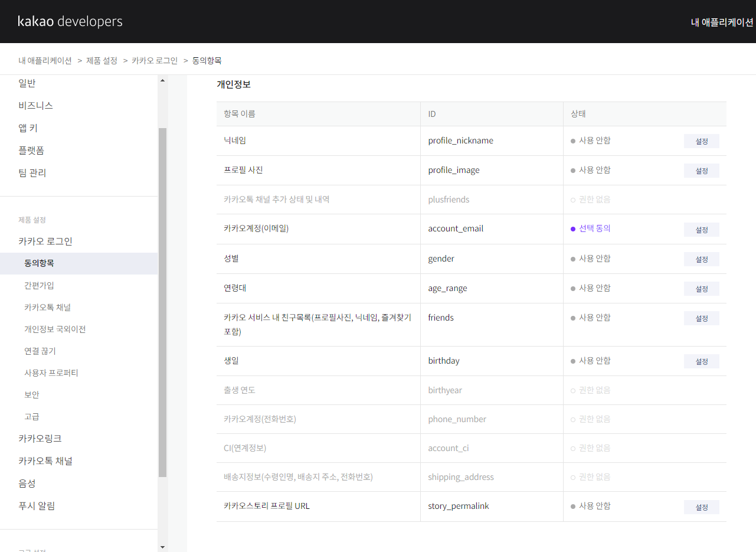The height and width of the screenshot is (552, 756).
Task: Click the kakao developers logo
Action: tap(70, 22)
